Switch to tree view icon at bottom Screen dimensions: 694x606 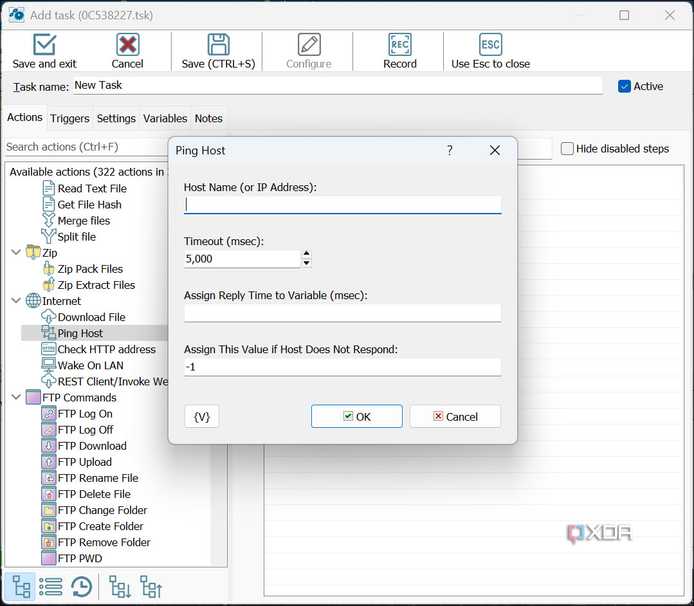tap(21, 587)
